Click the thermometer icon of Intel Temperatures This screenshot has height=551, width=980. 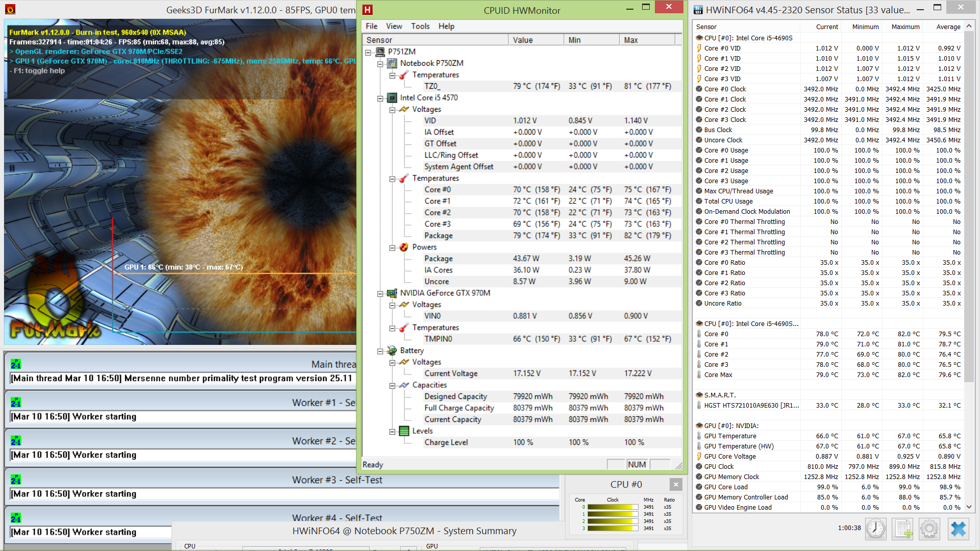(x=404, y=178)
